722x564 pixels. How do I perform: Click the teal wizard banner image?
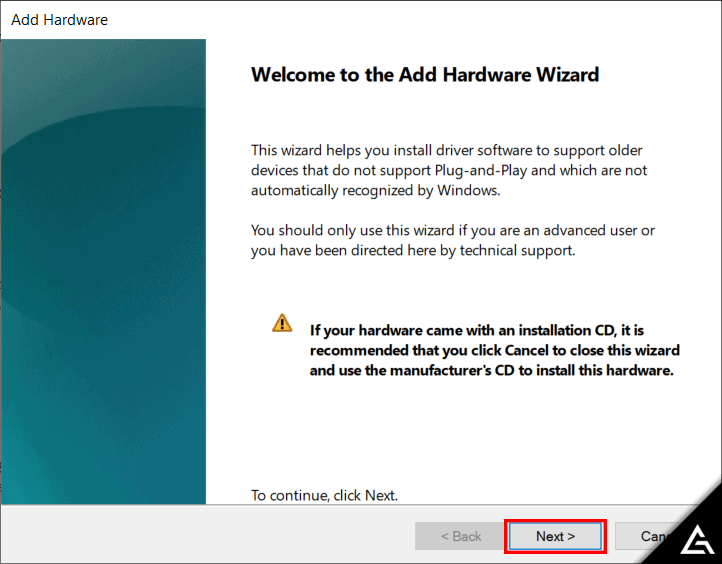pos(104,272)
